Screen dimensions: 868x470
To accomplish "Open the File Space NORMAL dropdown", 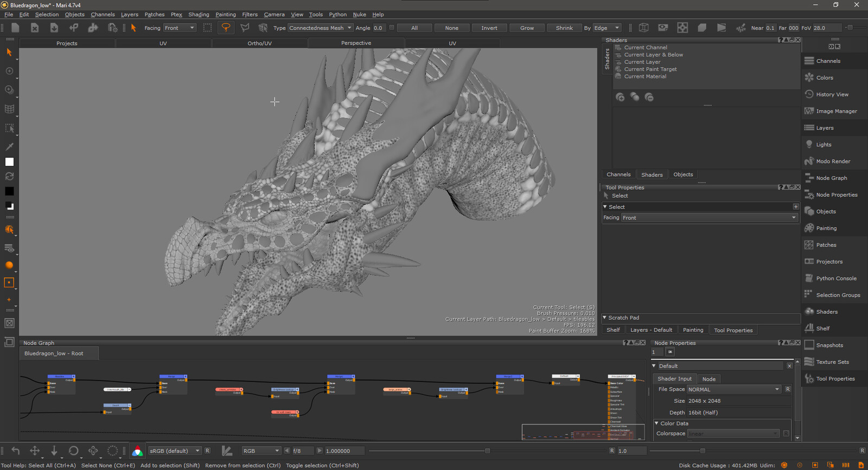I will click(x=734, y=389).
